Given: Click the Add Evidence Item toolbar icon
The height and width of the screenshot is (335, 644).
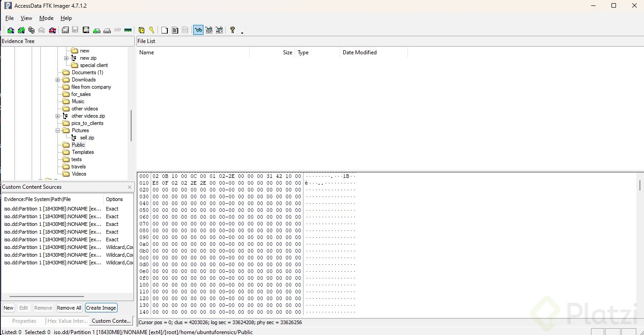Looking at the screenshot, I should pos(10,30).
